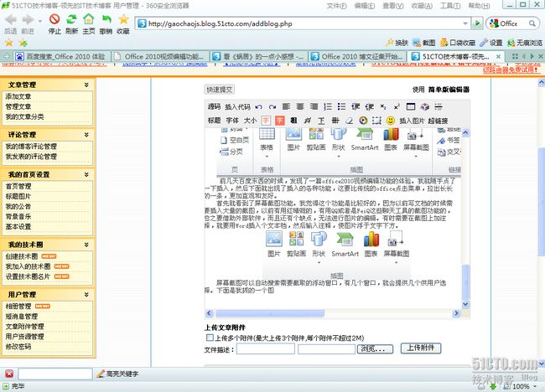This screenshot has height=392, width=545.
Task: Open the 相册管理 sidebar link
Action: pos(18,307)
